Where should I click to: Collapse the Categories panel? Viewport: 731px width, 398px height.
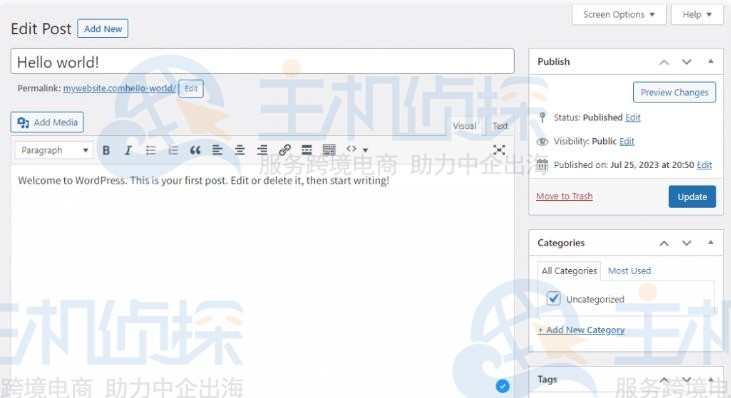pos(710,242)
